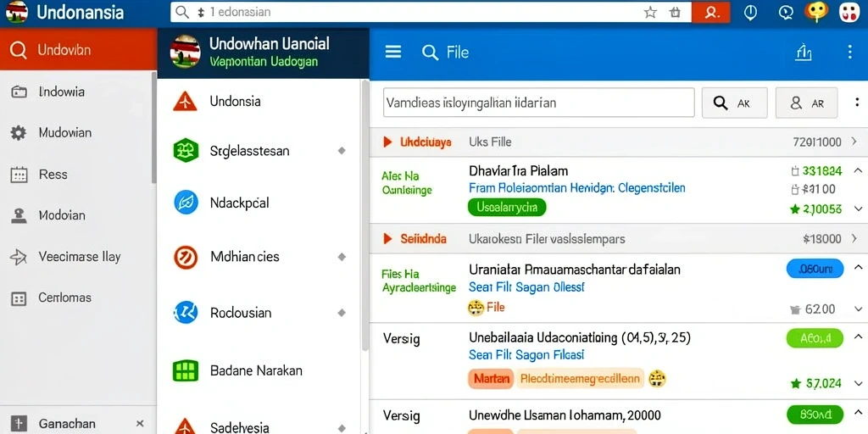Open the chevron right of $18000
Image resolution: width=868 pixels, height=434 pixels.
pyautogui.click(x=854, y=238)
